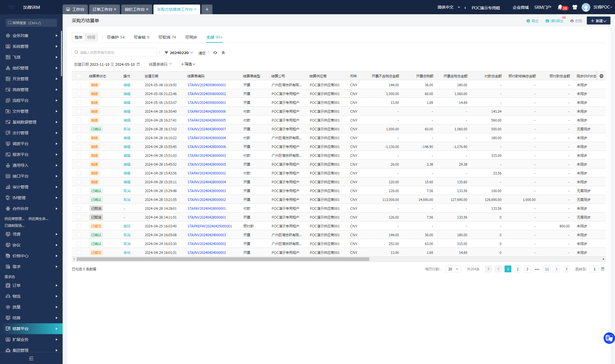Screen dimensions: 615x364
Task: Add a new tab with plus icon
Action: 207,9
